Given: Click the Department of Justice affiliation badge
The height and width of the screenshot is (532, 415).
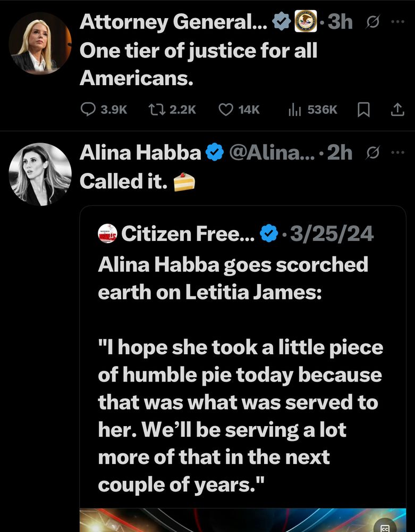Looking at the screenshot, I should (x=307, y=21).
